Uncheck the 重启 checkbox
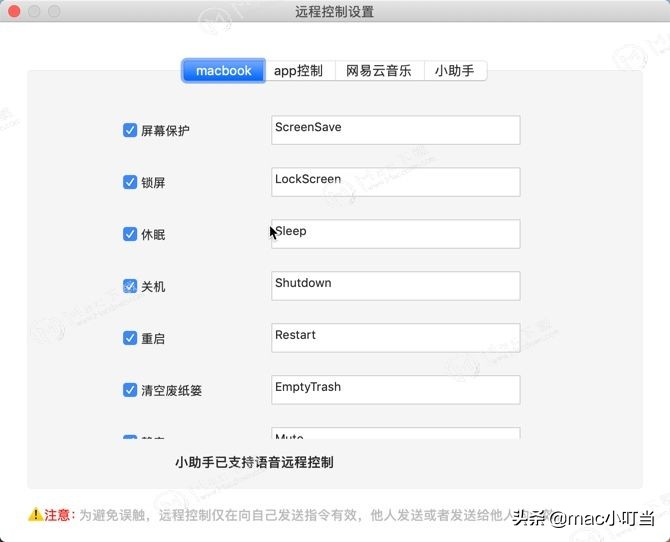The image size is (670, 542). pyautogui.click(x=130, y=338)
